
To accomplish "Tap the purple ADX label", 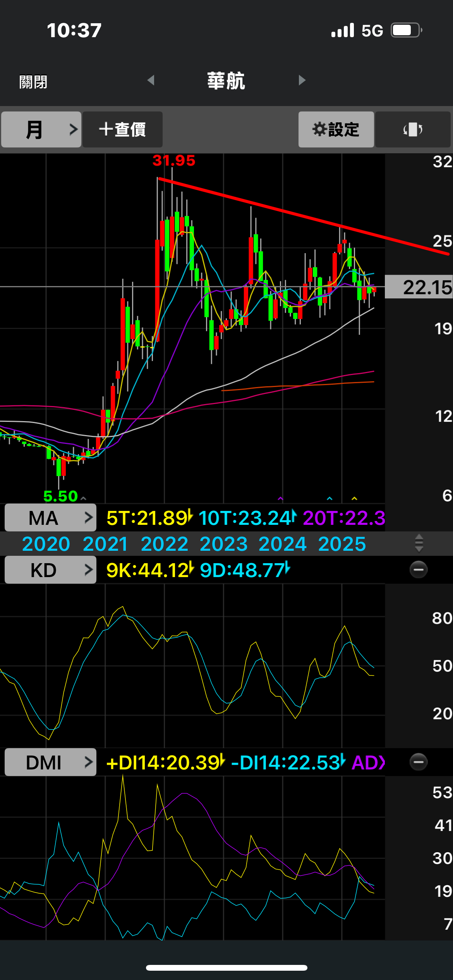I will pyautogui.click(x=368, y=762).
